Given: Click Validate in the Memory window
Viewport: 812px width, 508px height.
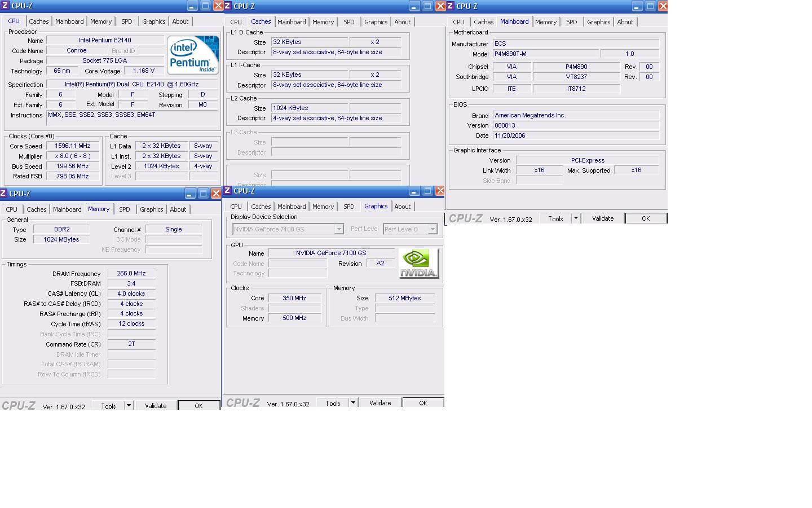Looking at the screenshot, I should click(x=156, y=406).
